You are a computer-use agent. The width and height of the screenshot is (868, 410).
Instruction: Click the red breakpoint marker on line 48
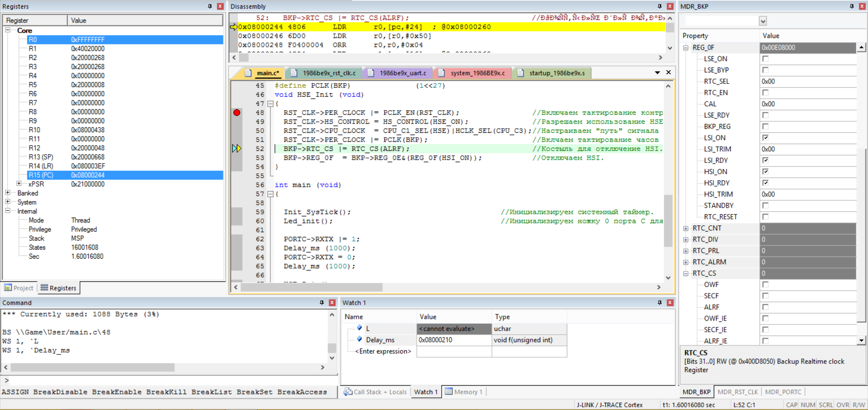coord(236,112)
